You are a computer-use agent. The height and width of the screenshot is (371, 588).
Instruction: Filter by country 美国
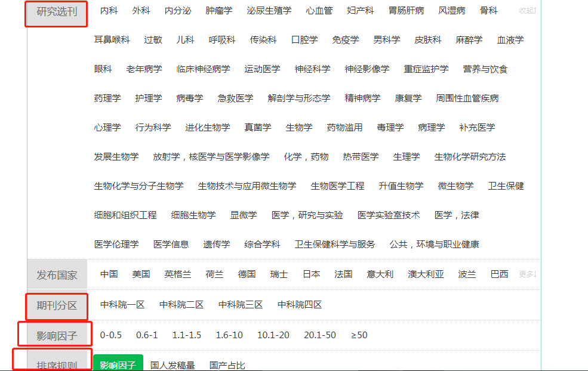(x=141, y=273)
